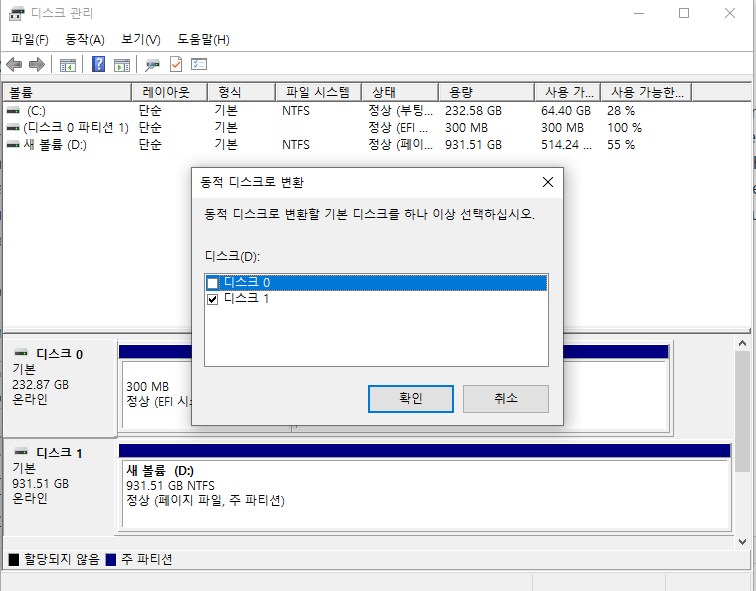Check the 디스크 0 checkbox

click(212, 283)
